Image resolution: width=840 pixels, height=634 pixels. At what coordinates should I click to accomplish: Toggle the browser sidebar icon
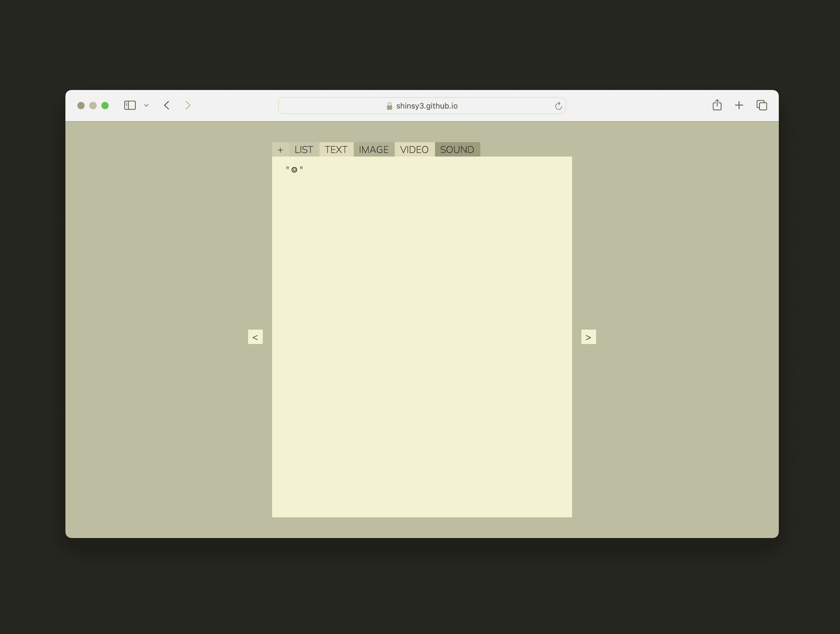pos(130,105)
